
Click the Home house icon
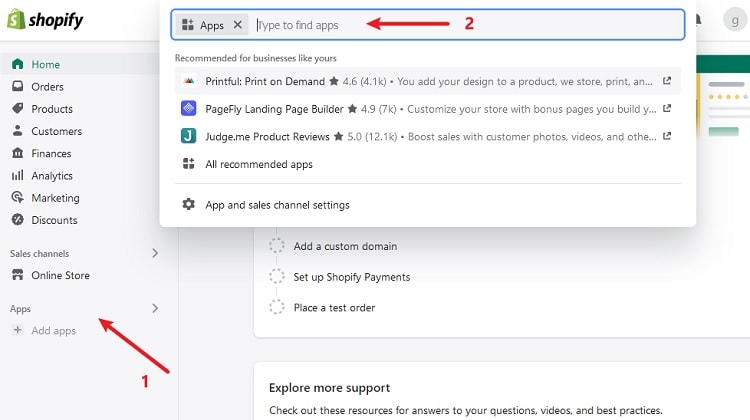(18, 64)
